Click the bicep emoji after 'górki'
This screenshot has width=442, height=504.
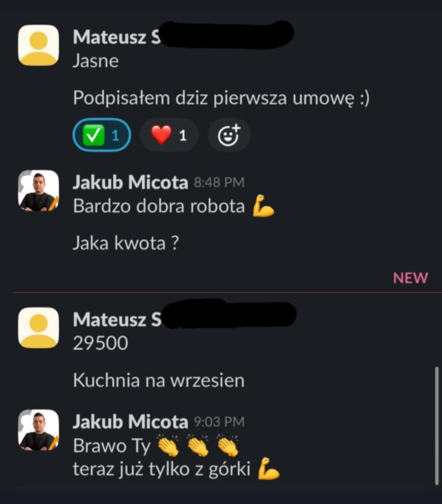269,469
